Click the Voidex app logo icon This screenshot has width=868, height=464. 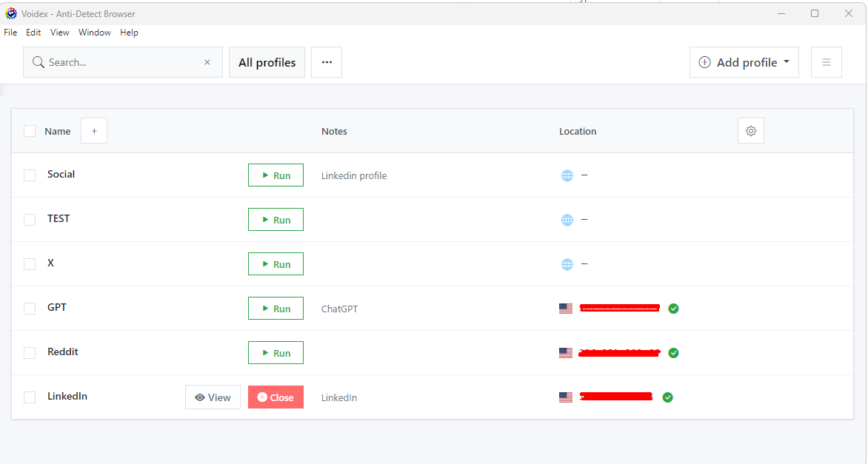tap(11, 13)
